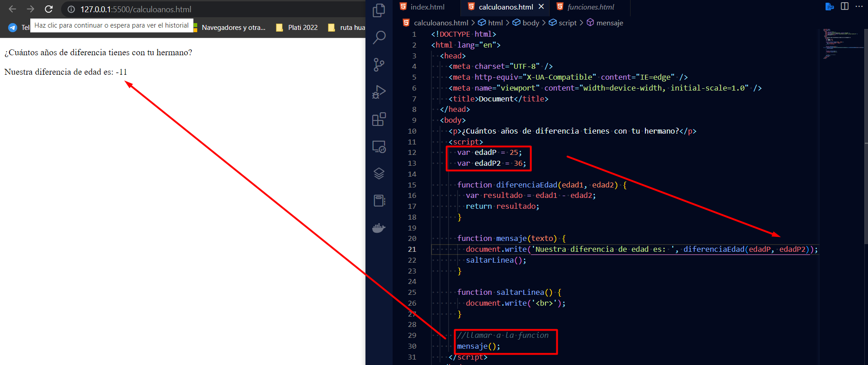Image resolution: width=868 pixels, height=365 pixels.
Task: Close the calculoanos.html tab
Action: (x=541, y=6)
